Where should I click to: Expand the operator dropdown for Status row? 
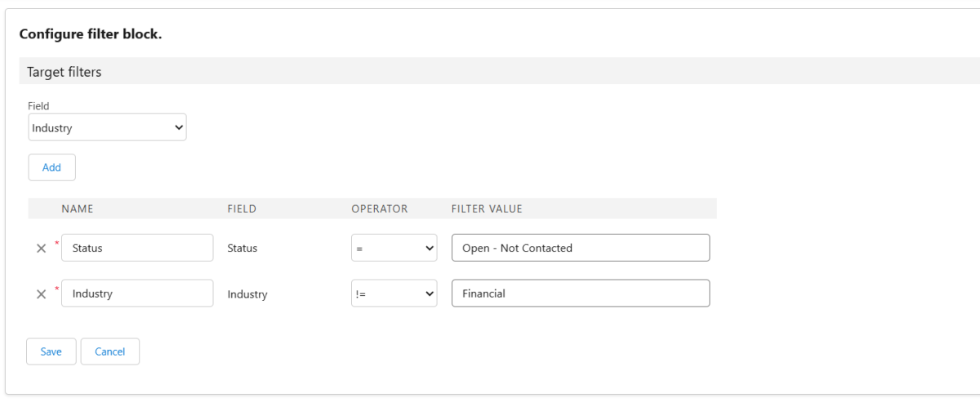coord(394,248)
